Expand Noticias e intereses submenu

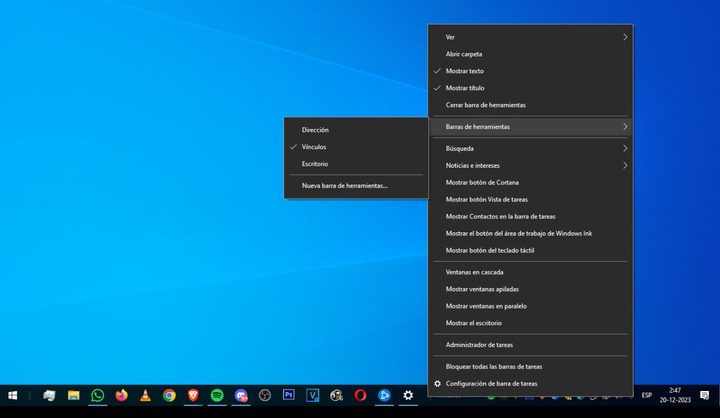(530, 165)
